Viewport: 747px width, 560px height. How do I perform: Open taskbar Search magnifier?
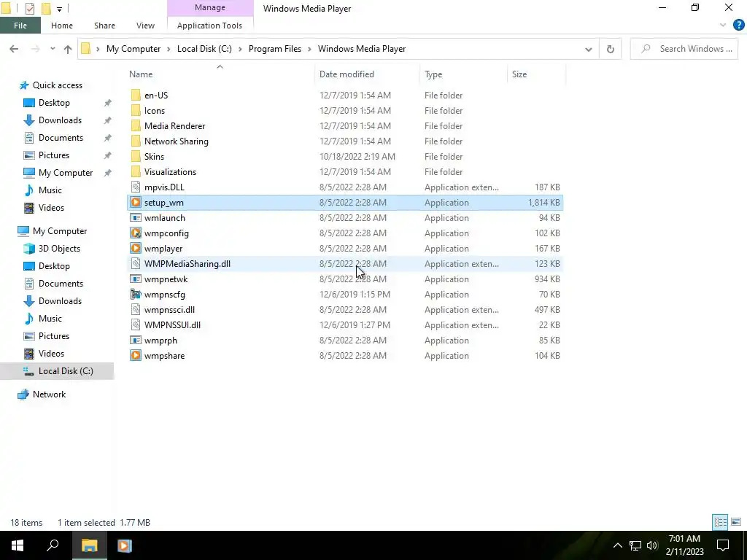pyautogui.click(x=53, y=545)
